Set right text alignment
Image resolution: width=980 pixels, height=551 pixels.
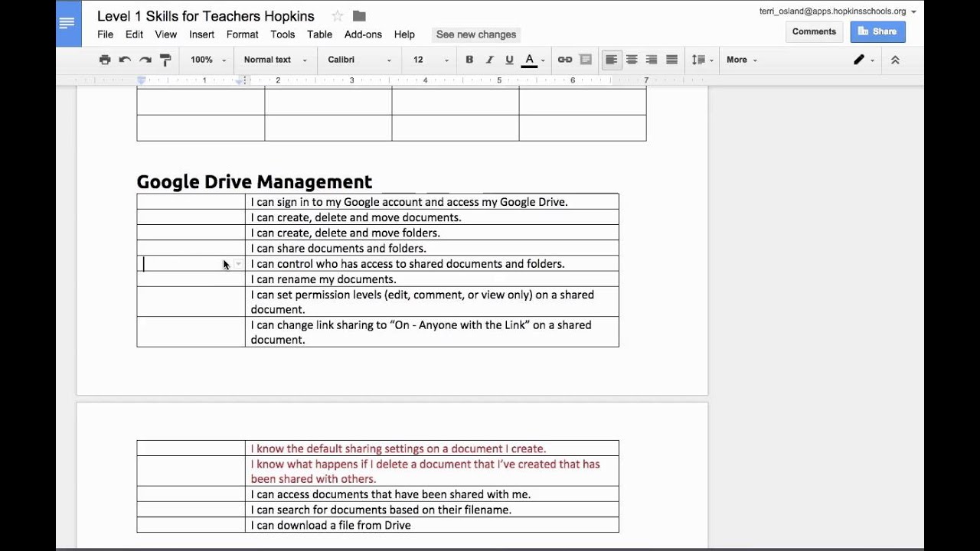coord(652,60)
